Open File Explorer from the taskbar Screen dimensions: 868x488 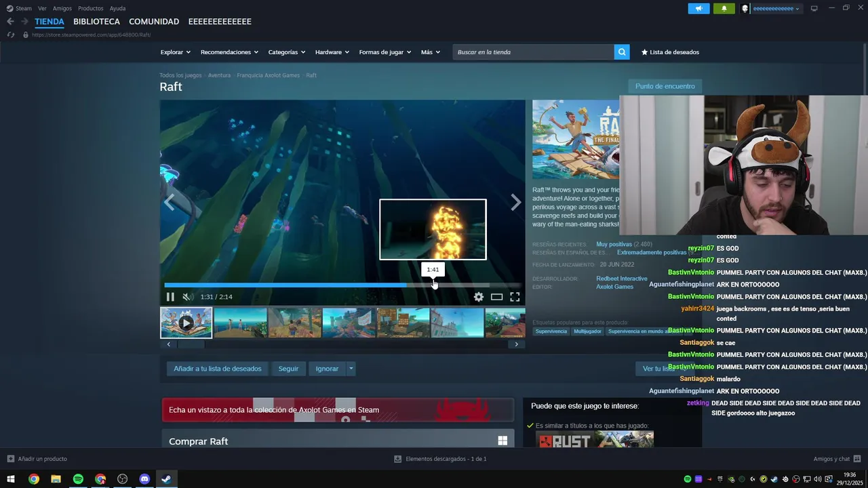tap(56, 479)
